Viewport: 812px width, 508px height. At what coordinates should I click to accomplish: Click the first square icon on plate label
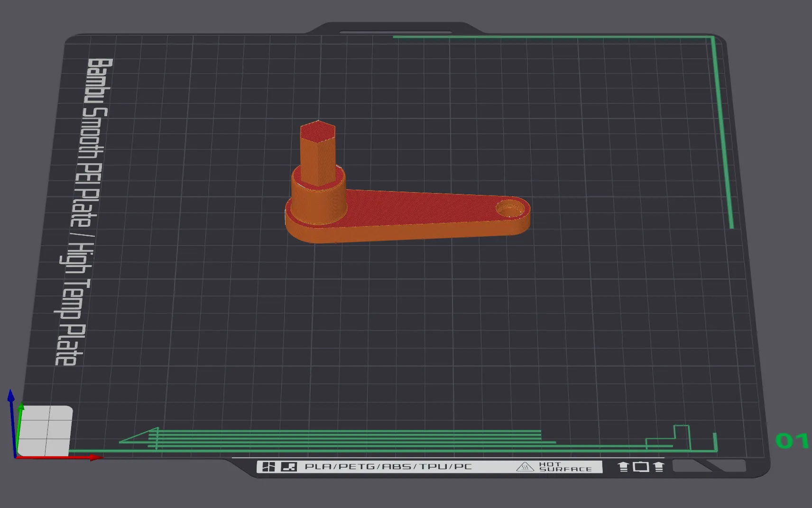268,467
